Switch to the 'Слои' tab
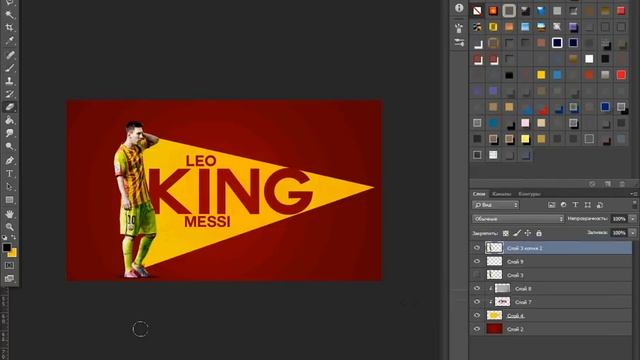 (479, 194)
